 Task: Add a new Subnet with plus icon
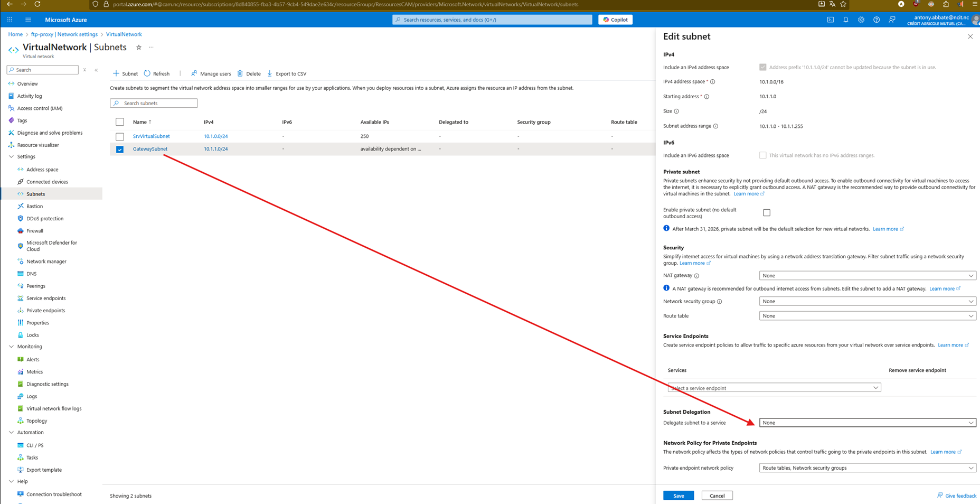pos(125,73)
